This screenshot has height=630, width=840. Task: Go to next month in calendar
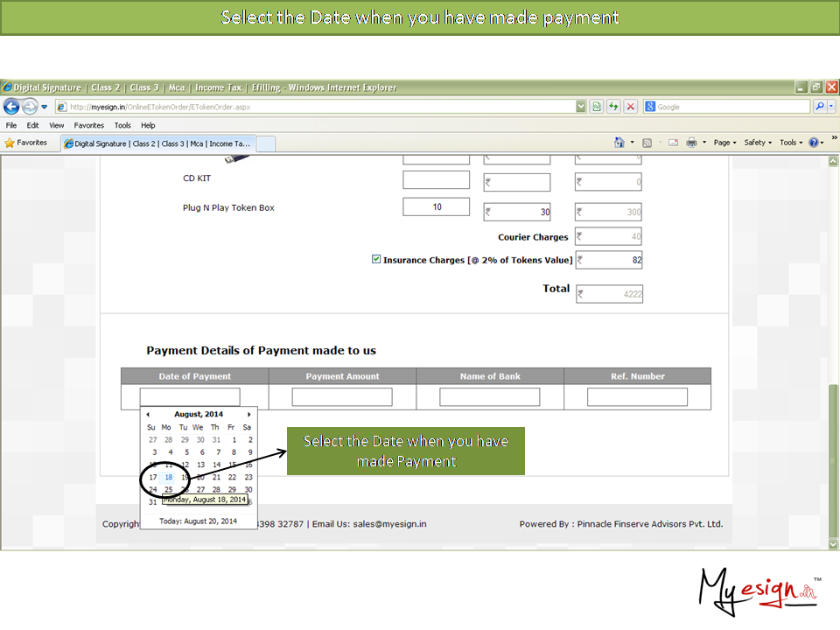pyautogui.click(x=249, y=414)
